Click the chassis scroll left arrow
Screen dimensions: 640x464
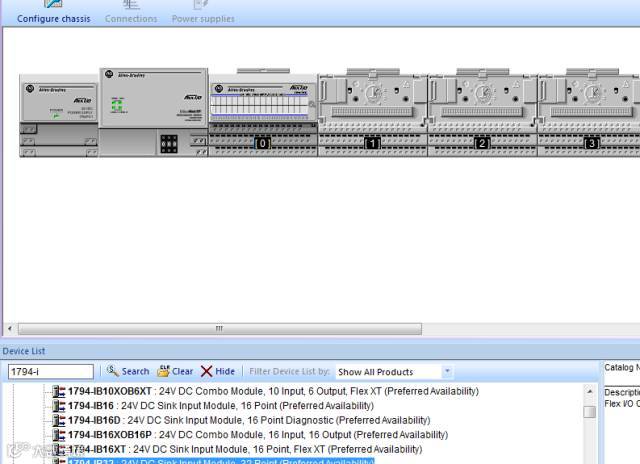click(x=10, y=329)
